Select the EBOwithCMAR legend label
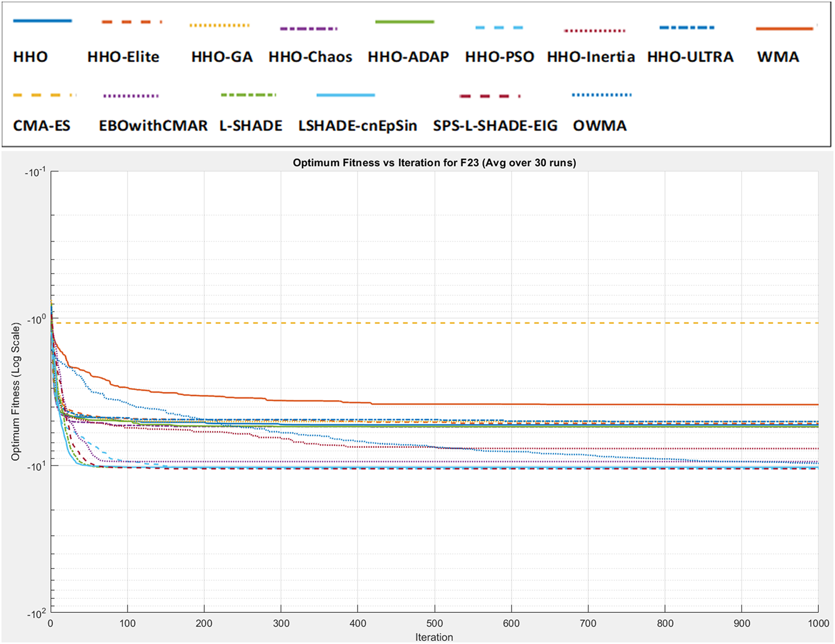 tap(153, 126)
